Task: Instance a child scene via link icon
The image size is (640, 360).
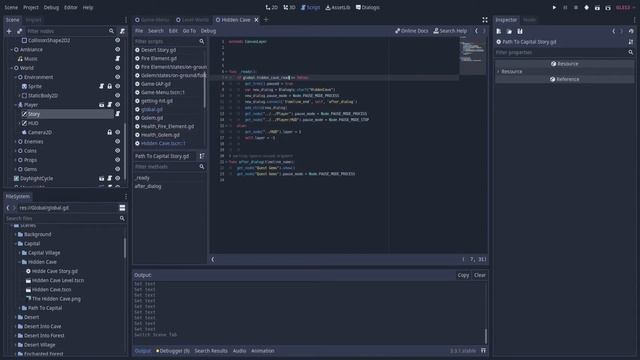Action: point(19,31)
